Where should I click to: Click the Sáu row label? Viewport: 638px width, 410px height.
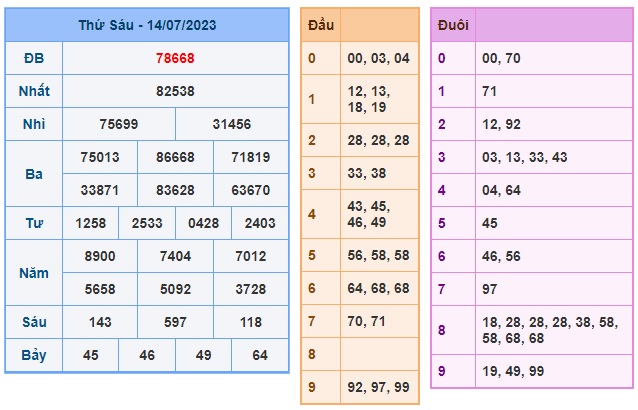click(34, 322)
